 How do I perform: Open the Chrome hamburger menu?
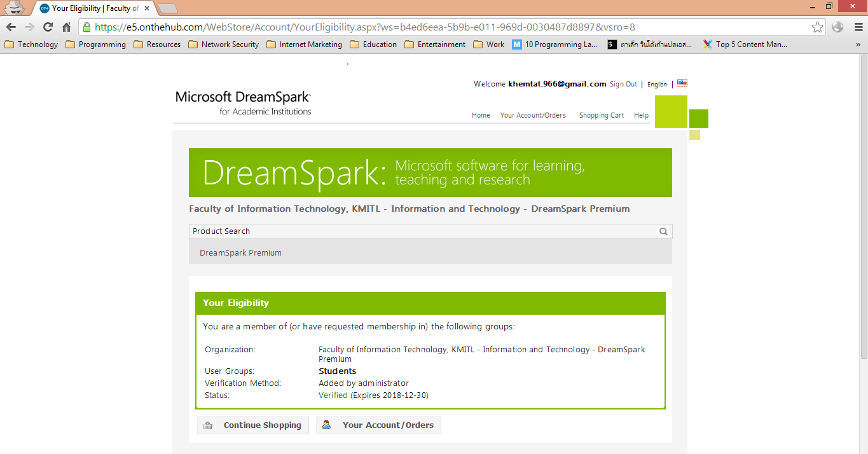pos(858,27)
